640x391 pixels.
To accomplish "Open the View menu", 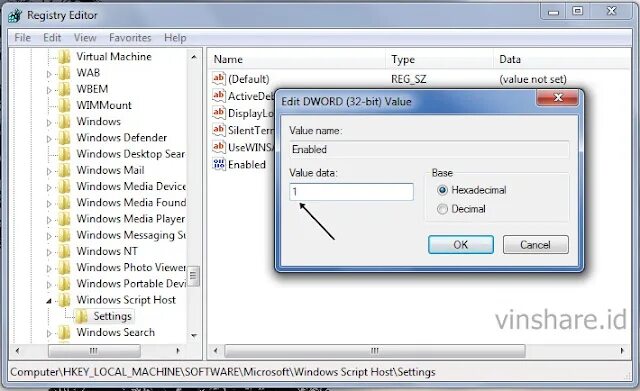I will 85,38.
